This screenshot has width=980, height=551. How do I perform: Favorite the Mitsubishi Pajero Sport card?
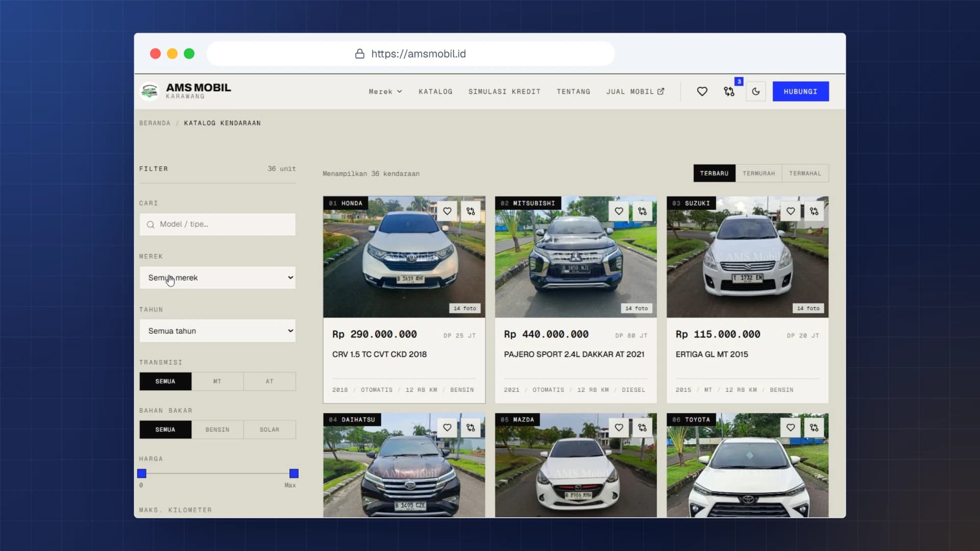(619, 211)
